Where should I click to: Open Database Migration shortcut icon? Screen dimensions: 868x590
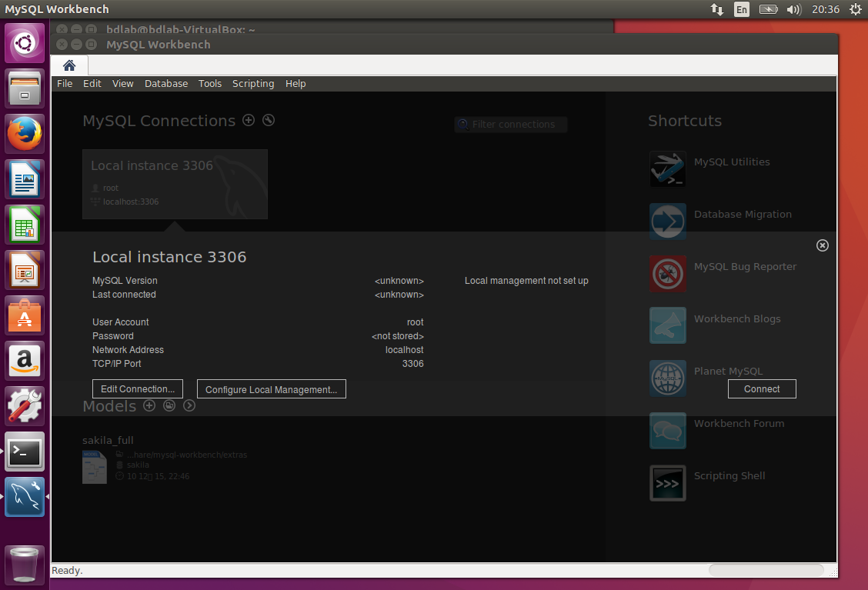668,222
